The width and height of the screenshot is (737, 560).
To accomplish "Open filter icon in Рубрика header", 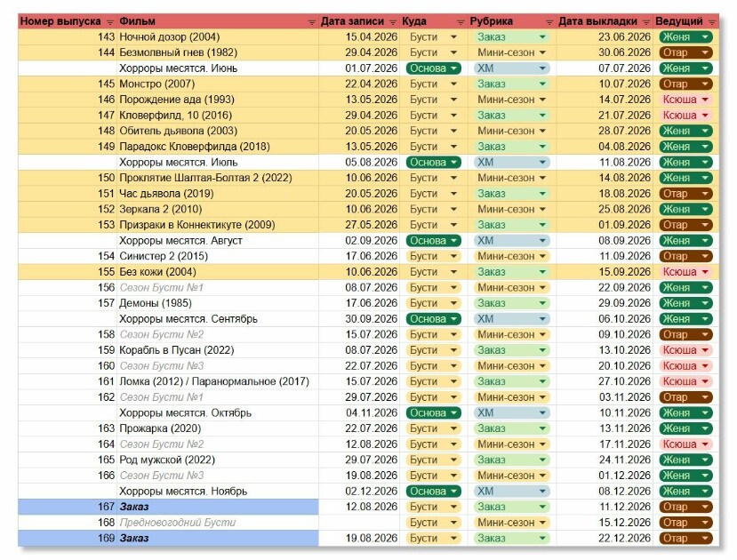I will point(549,22).
